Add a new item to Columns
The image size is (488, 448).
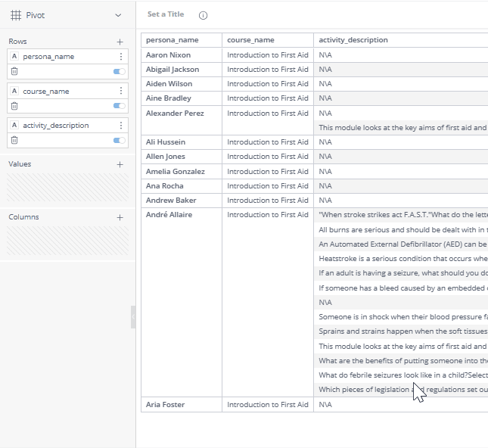pyautogui.click(x=120, y=217)
